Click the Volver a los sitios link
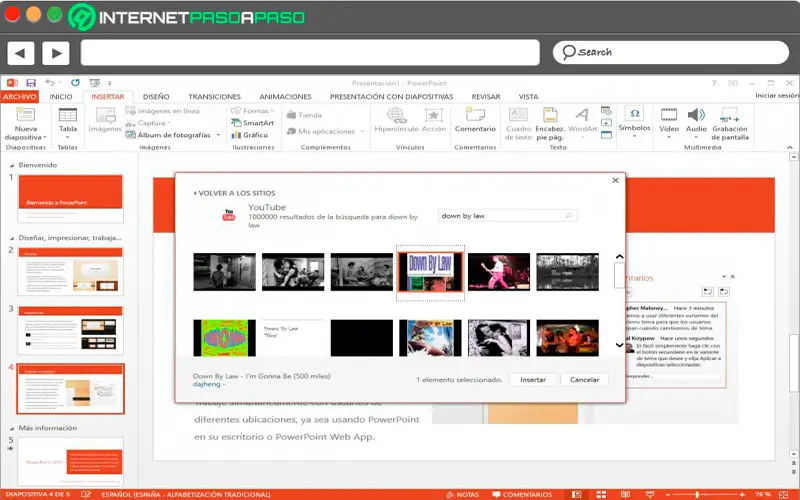 point(234,193)
